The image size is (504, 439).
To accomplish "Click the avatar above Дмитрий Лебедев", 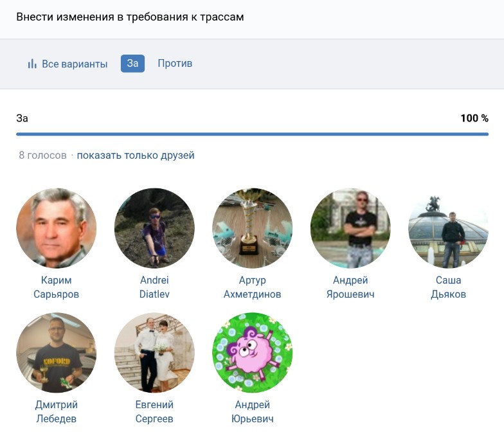I will point(56,352).
